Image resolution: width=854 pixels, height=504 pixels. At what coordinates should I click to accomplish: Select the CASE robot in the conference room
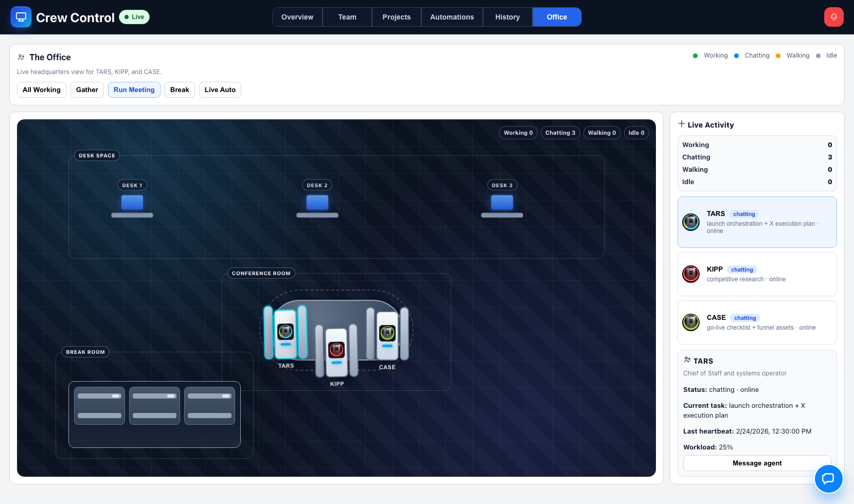[387, 333]
